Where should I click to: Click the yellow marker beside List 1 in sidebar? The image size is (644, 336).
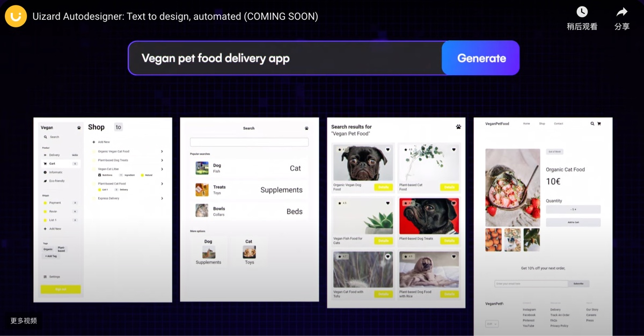click(45, 220)
